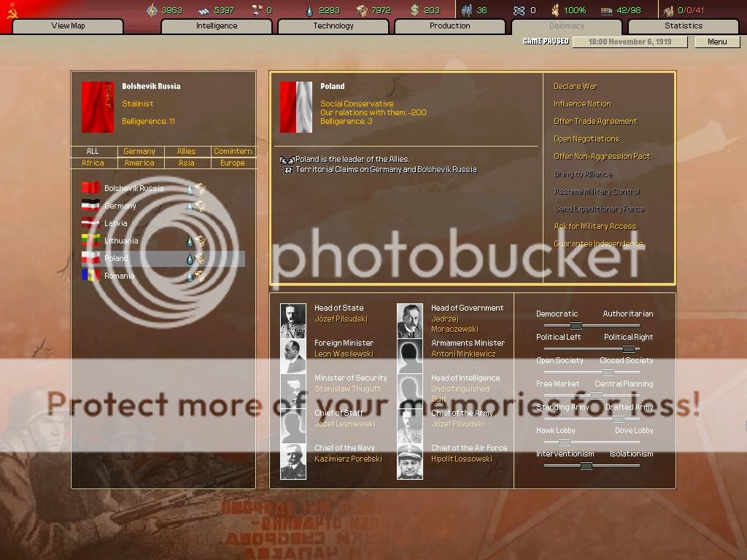747x560 pixels.
Task: Click Romania's supplies crate icon in list
Action: 199,276
